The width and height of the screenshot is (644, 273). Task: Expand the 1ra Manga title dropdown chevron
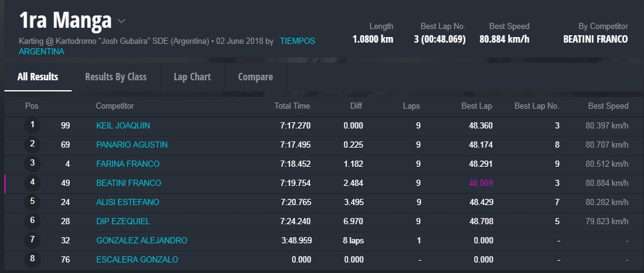(122, 21)
